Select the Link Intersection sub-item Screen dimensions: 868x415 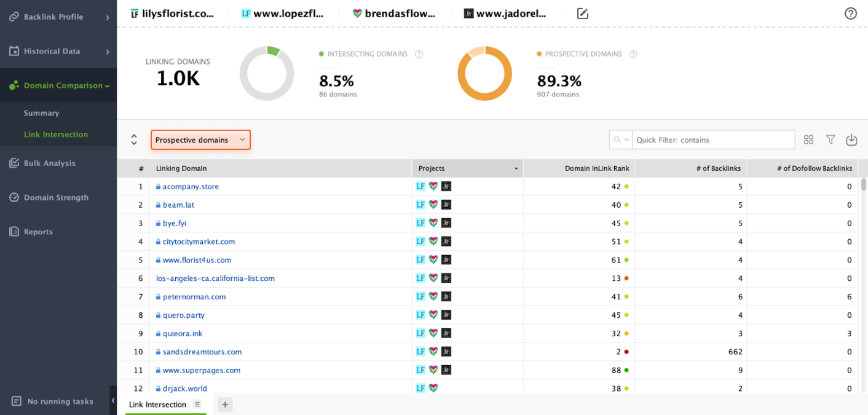(x=55, y=135)
